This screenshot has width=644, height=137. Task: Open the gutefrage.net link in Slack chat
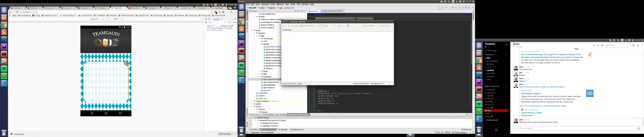(541, 87)
